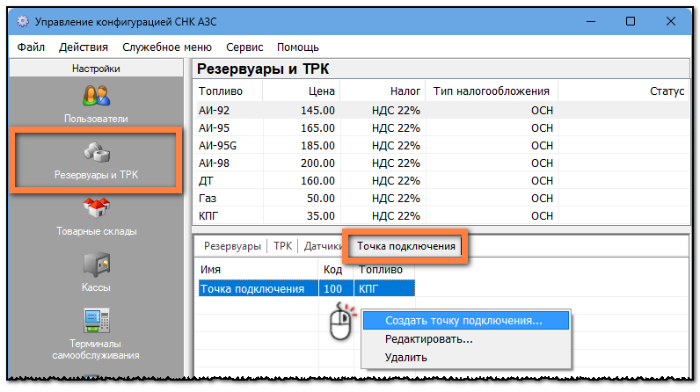Close the СНК АЗС configuration window
The width and height of the screenshot is (700, 392).
tap(671, 21)
